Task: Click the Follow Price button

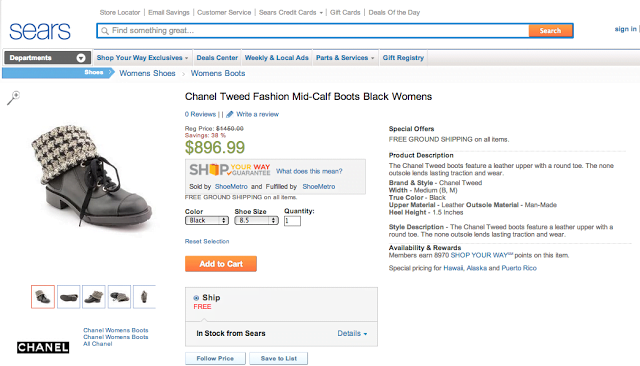Action: pos(215,358)
